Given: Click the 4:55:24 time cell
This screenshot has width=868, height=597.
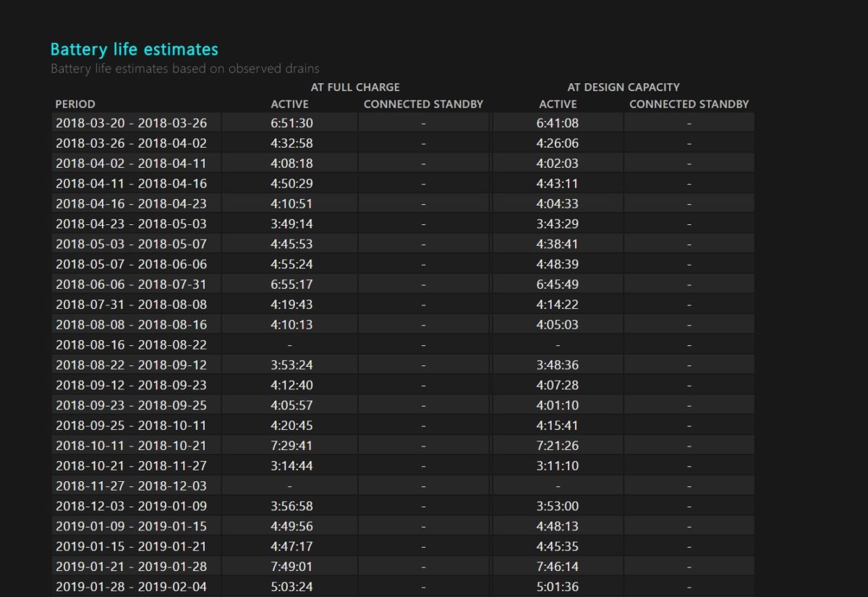Looking at the screenshot, I should click(292, 264).
